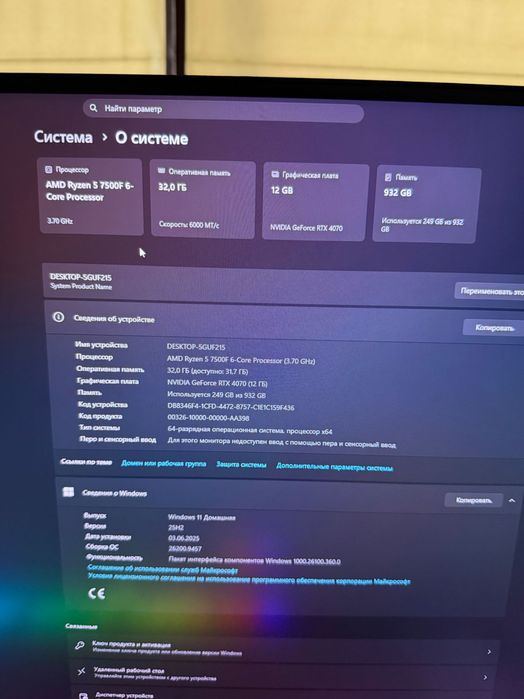Copy device details with 'Копировать' button
Image resolution: width=524 pixels, height=699 pixels.
click(x=494, y=328)
